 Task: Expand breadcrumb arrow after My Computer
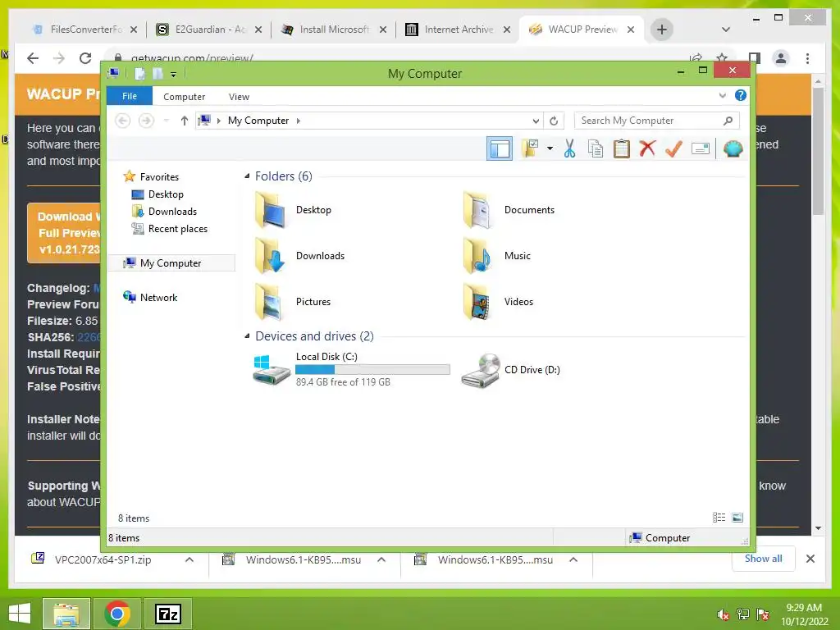pos(299,121)
